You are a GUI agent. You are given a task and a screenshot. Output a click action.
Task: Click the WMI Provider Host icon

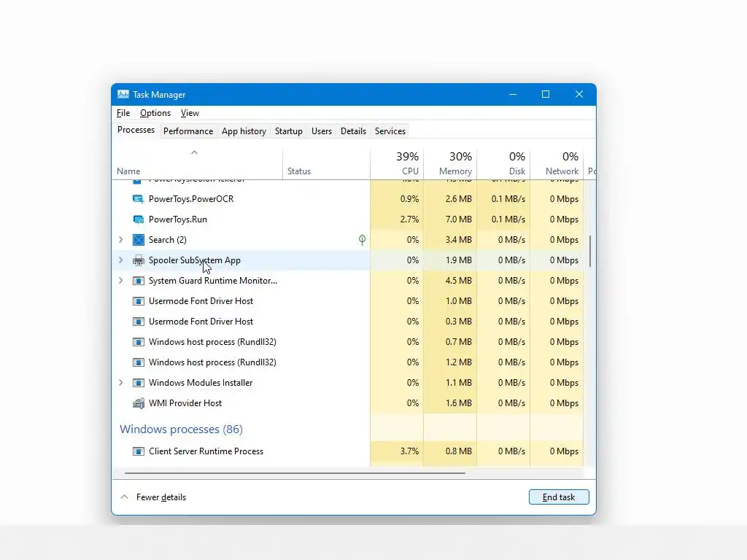click(x=138, y=403)
